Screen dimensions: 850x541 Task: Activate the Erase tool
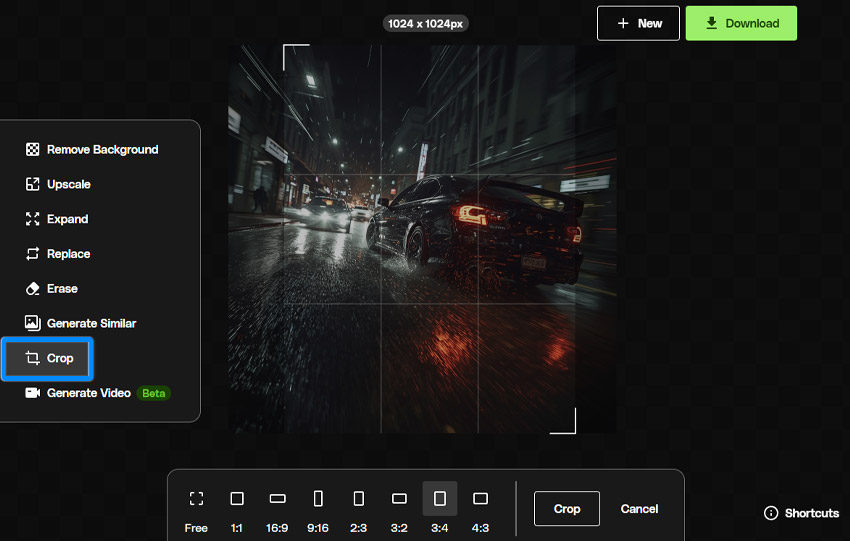[51, 288]
